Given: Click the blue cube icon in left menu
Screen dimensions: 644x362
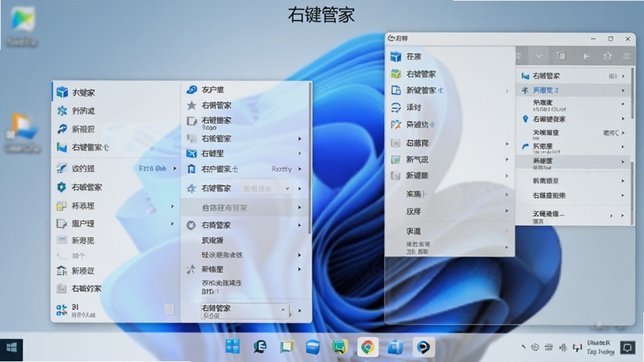Looking at the screenshot, I should coord(62,92).
